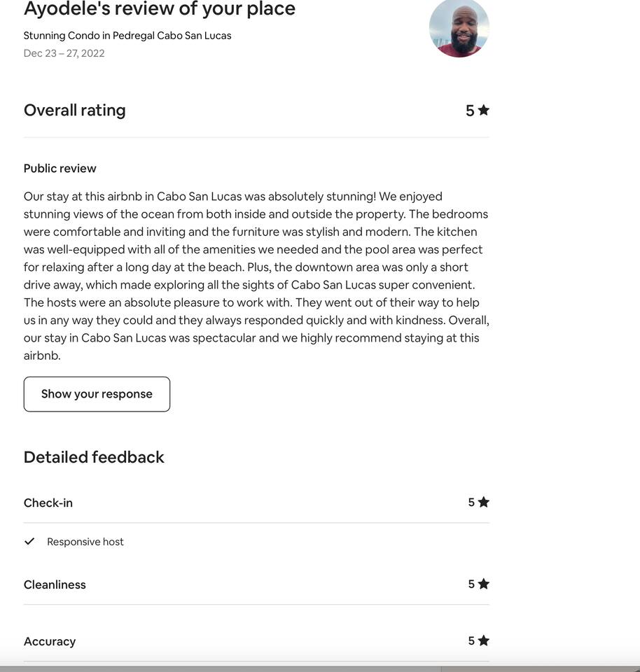Select the Cleanliness feedback row label
The height and width of the screenshot is (672, 640).
55,584
